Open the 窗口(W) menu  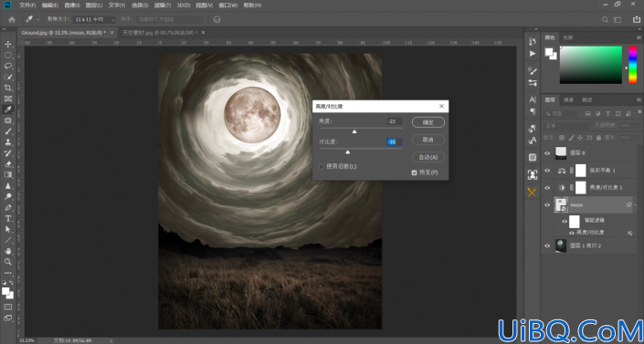[228, 5]
